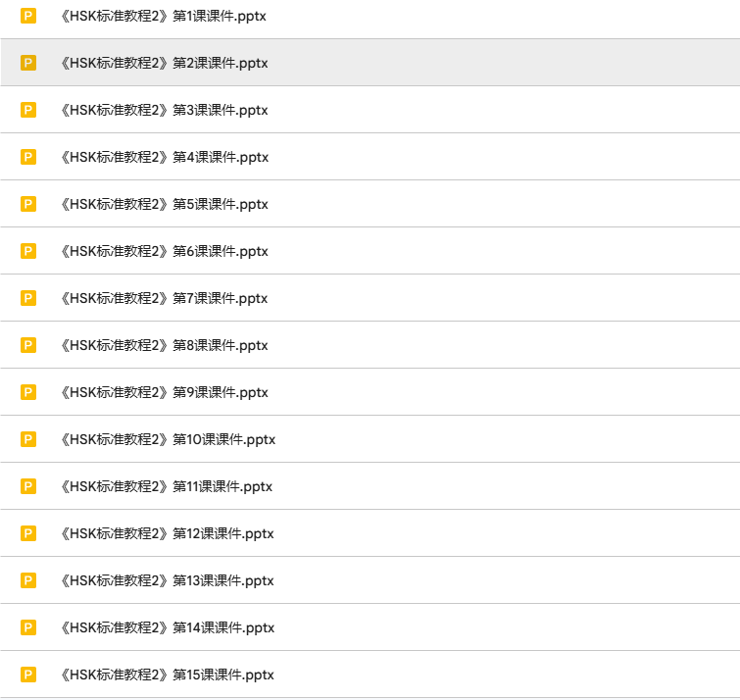Open the 第15课课件.pptx file name

pos(167,675)
